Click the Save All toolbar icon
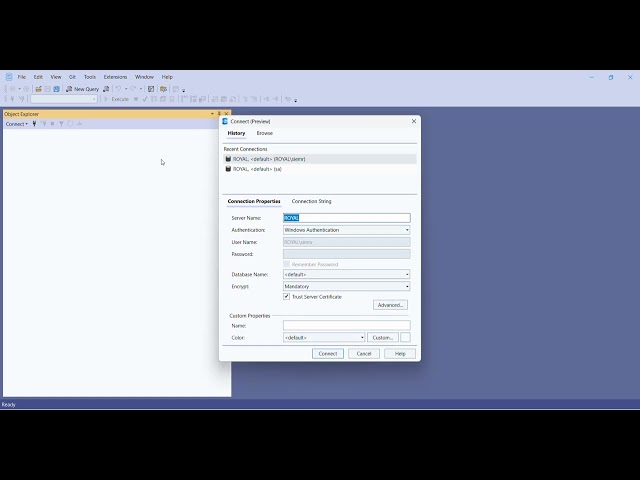Image resolution: width=640 pixels, height=480 pixels. pyautogui.click(x=57, y=89)
